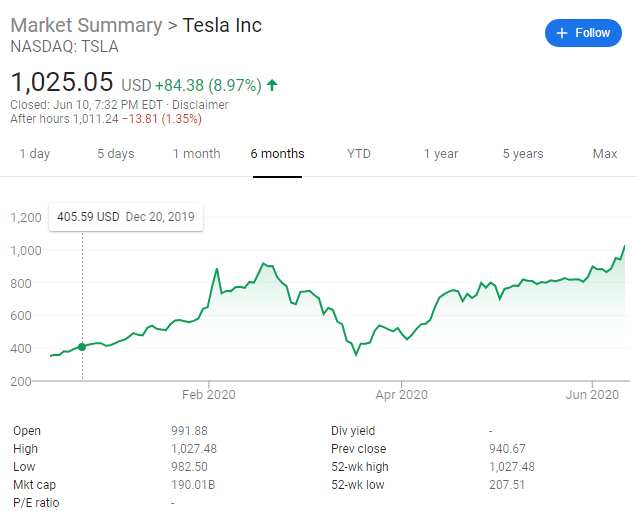Click the green up arrow icon
Screen dimensions: 637x515
pos(272,85)
